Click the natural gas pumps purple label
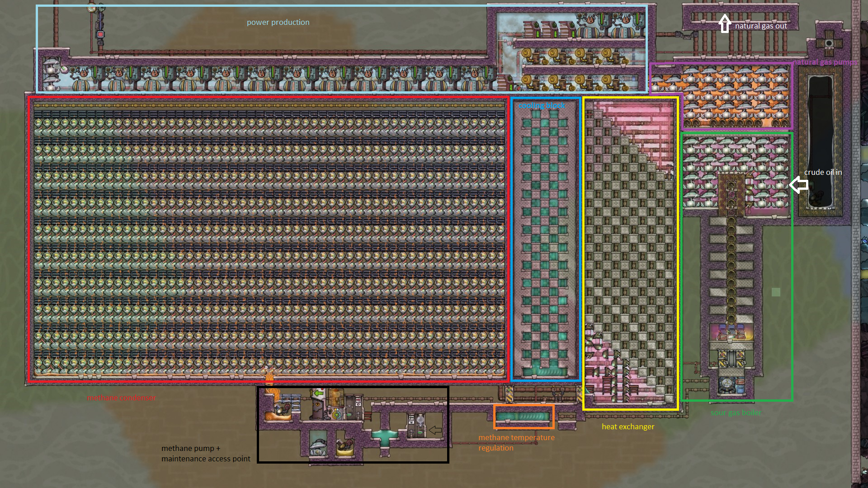The image size is (868, 488). click(825, 62)
